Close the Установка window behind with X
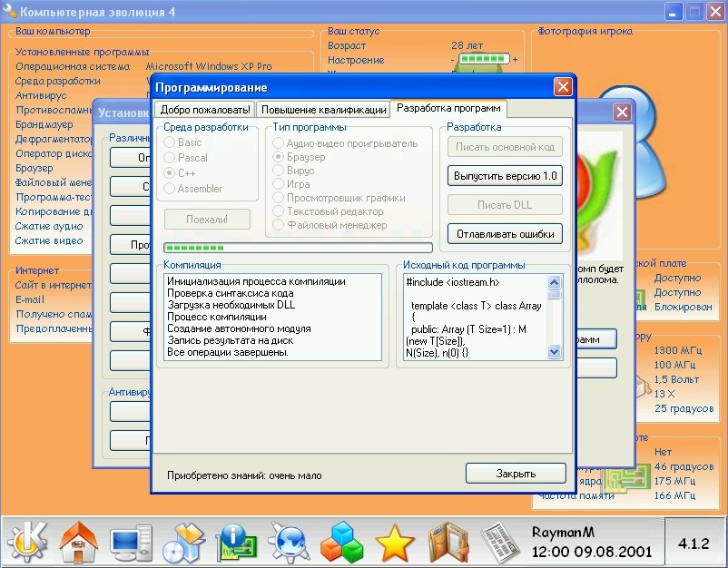The width and height of the screenshot is (728, 568). (x=622, y=112)
